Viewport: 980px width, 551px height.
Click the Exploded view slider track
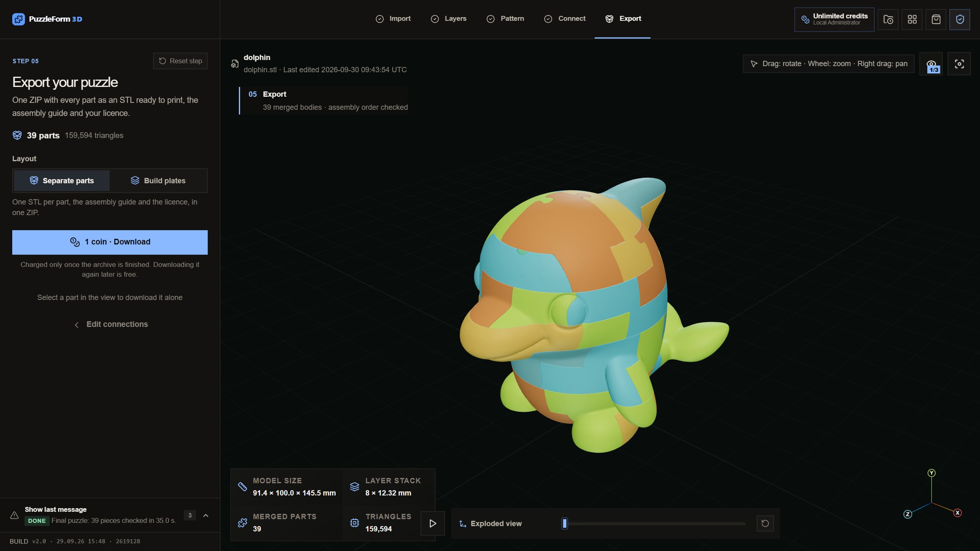pos(654,523)
